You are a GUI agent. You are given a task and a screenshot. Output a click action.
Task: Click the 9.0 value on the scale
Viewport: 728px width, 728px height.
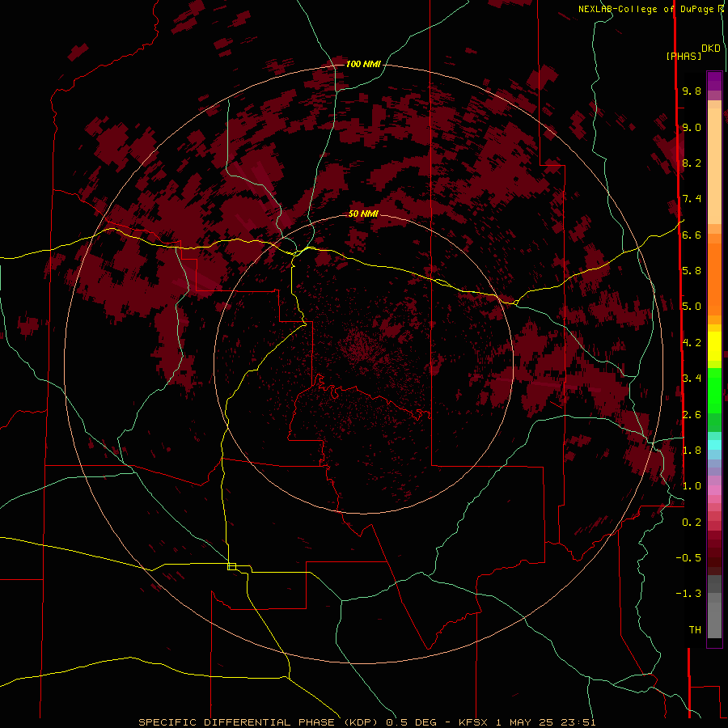[692, 127]
